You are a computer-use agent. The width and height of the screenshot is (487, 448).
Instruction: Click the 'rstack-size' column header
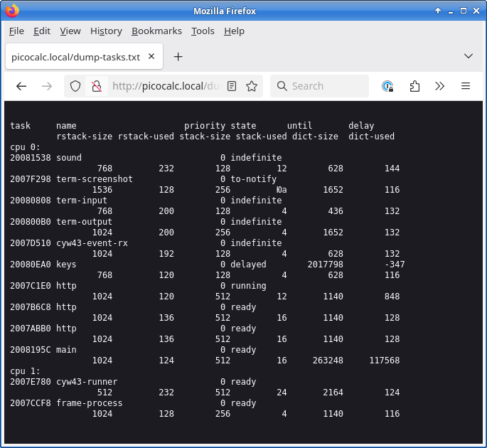[84, 137]
